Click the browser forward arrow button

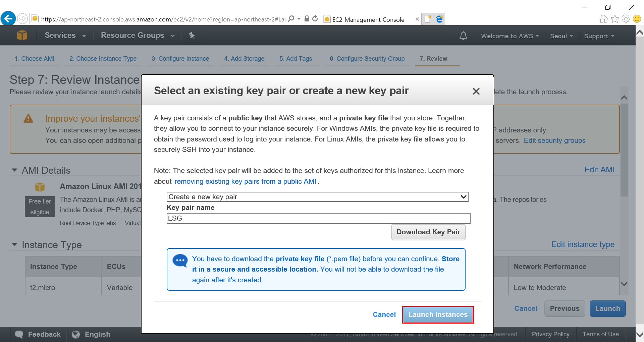coord(22,18)
